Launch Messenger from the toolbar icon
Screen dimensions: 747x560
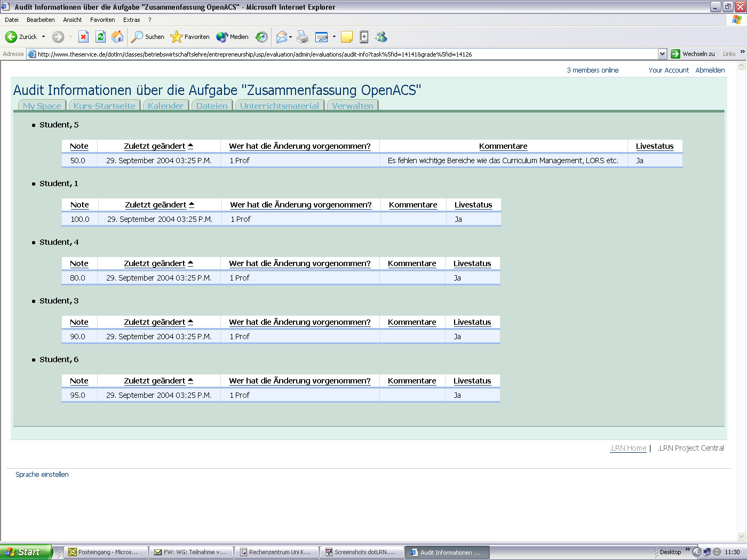point(381,37)
